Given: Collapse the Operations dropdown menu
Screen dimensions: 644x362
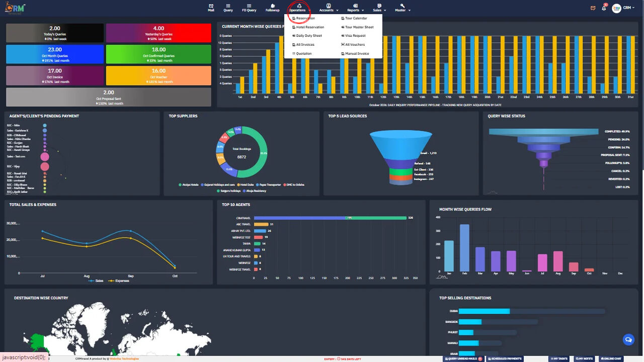Looking at the screenshot, I should pos(299,8).
